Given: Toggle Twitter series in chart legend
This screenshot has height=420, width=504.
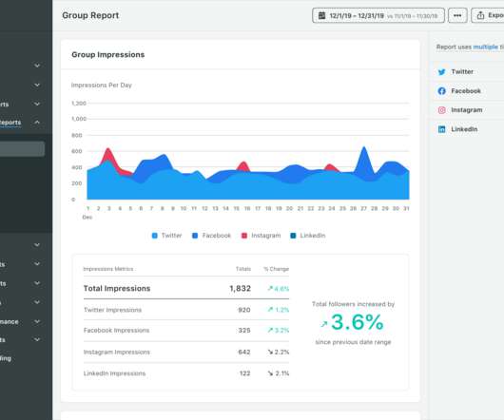Looking at the screenshot, I should click(x=166, y=236).
